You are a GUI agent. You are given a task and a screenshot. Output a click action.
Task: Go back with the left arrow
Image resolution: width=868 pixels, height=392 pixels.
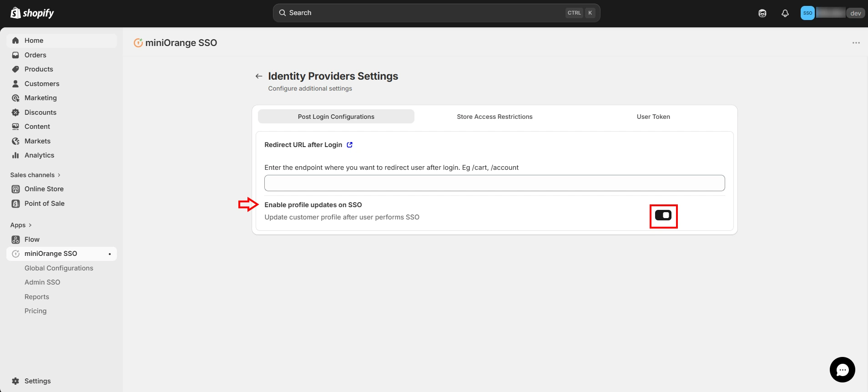coord(259,76)
